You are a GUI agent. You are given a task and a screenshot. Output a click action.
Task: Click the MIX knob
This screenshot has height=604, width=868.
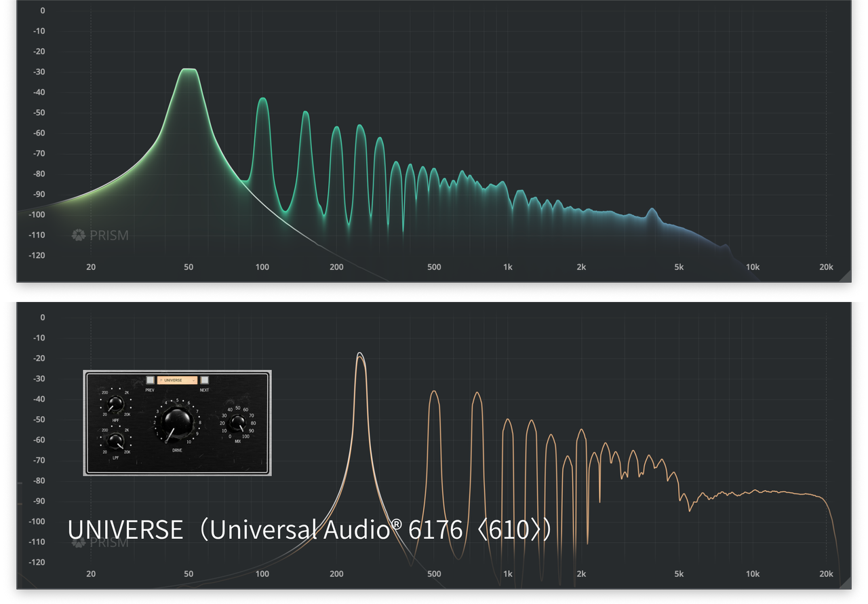237,423
